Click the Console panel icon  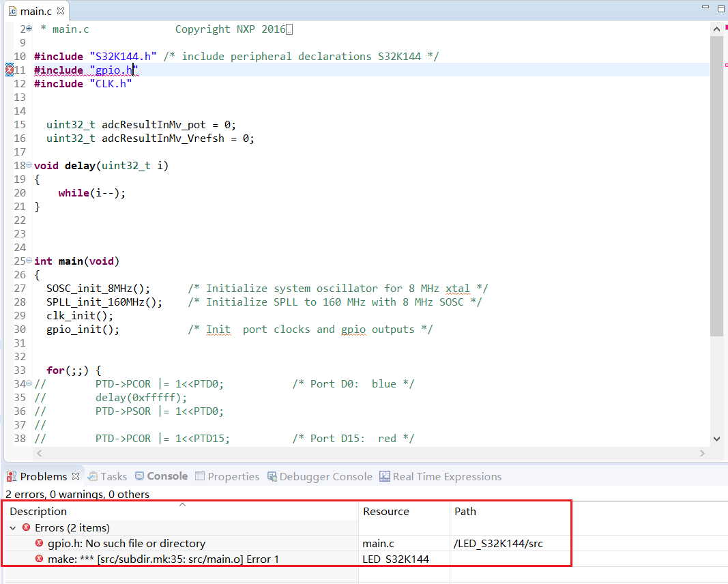click(138, 476)
